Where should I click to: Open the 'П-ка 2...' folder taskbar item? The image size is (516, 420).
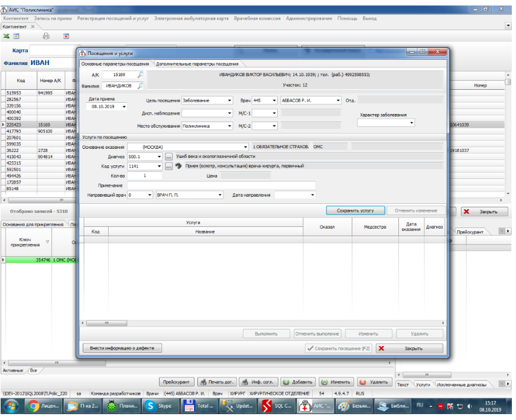(x=82, y=406)
